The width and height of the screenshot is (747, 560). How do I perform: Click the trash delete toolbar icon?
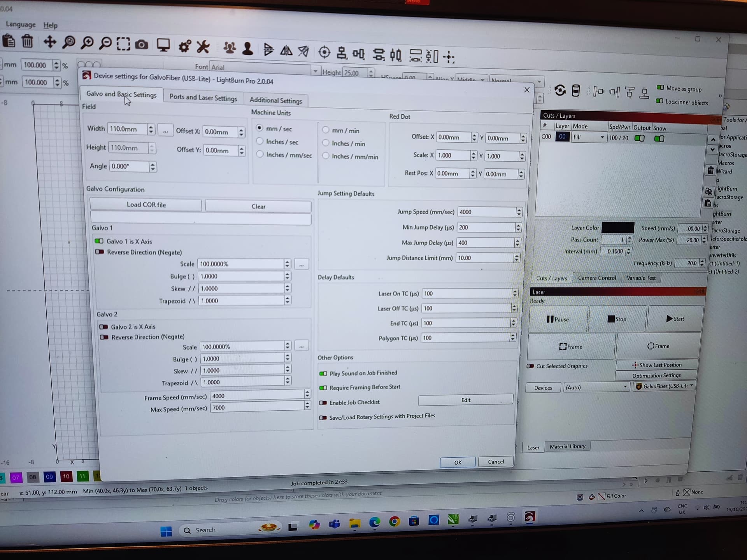pyautogui.click(x=27, y=41)
